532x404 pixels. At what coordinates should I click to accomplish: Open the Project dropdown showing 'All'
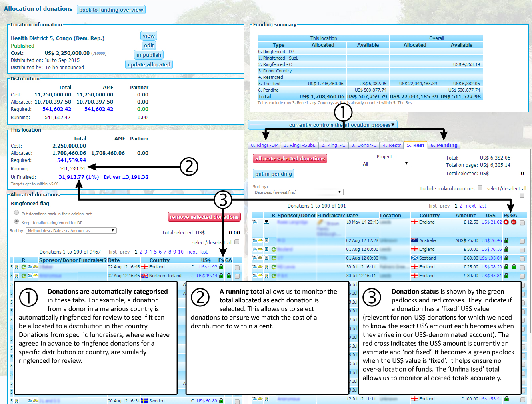386,164
